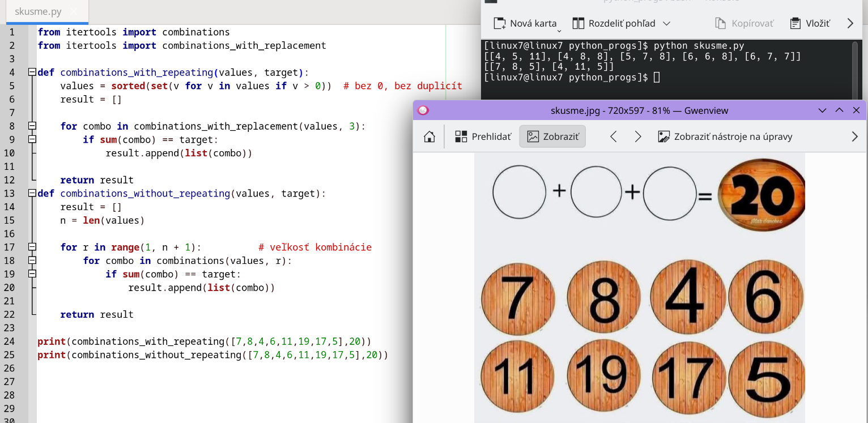868x423 pixels.
Task: Toggle Zobraziť view mode in Gwenview
Action: point(552,136)
